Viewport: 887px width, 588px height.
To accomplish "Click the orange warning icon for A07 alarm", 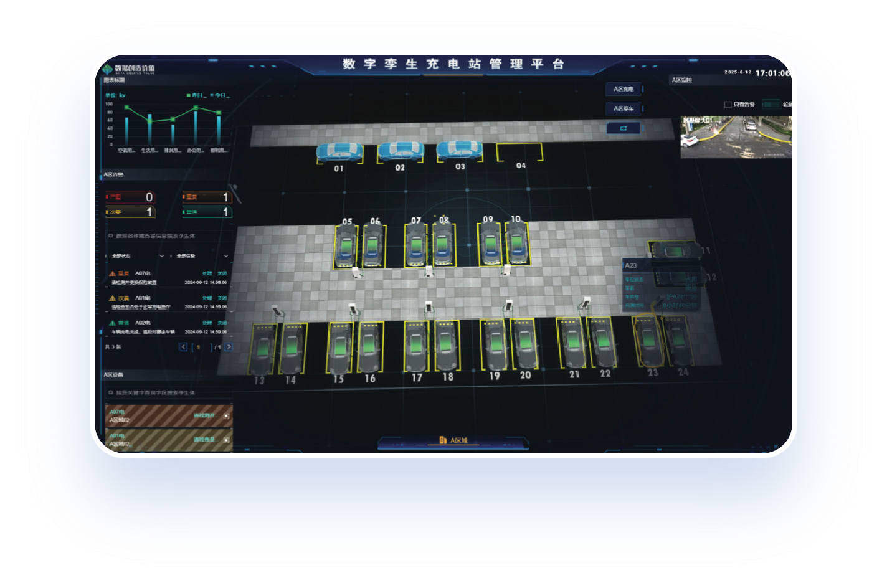I will pyautogui.click(x=113, y=273).
